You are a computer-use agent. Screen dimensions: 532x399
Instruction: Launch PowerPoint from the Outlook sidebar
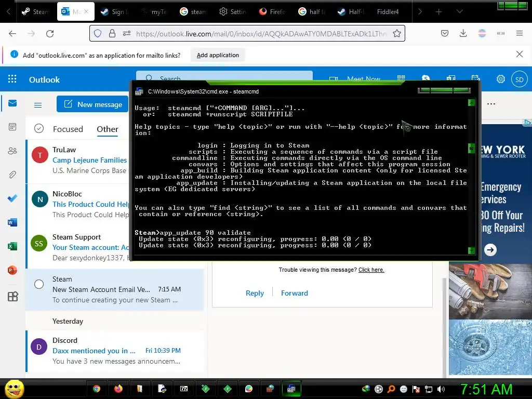(x=12, y=270)
